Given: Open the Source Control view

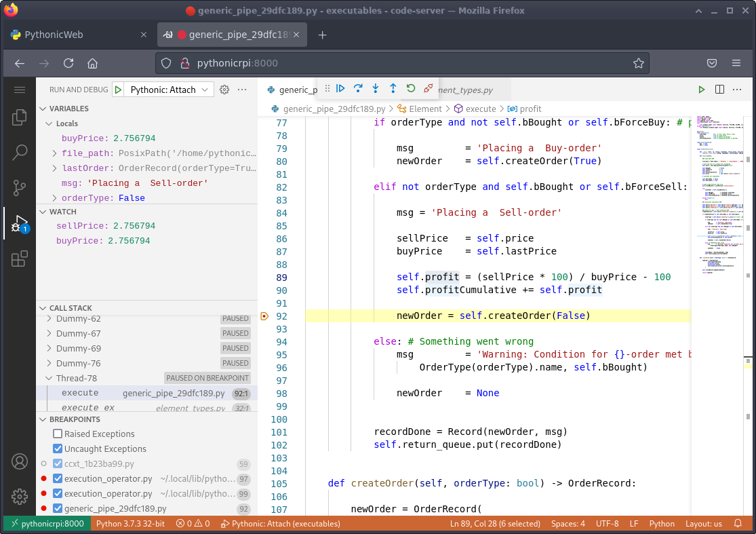Looking at the screenshot, I should pyautogui.click(x=20, y=188).
